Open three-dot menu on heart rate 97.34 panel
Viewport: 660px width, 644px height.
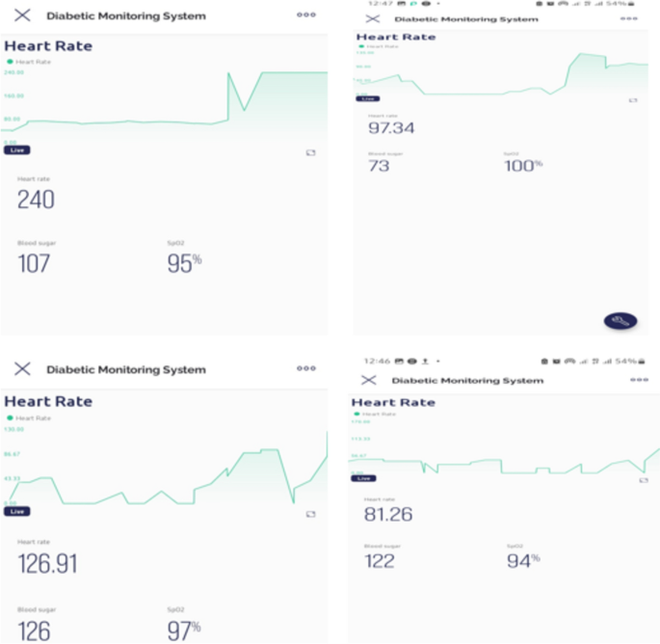pos(629,18)
